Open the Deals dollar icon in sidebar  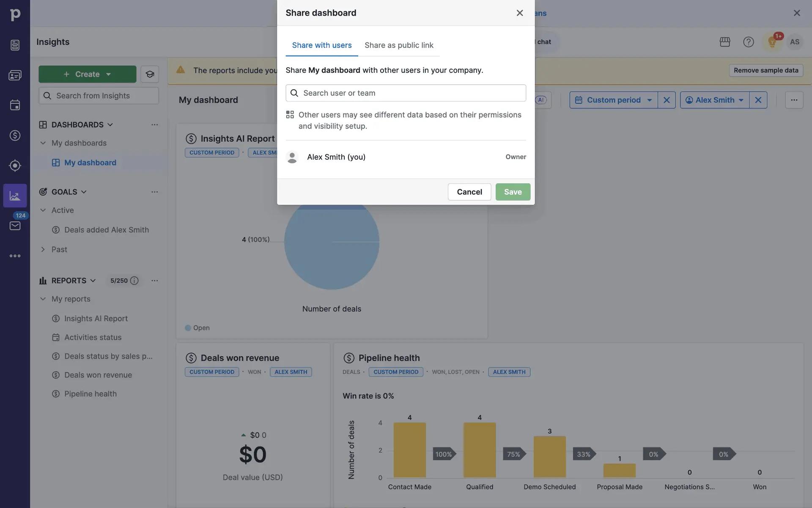(15, 135)
